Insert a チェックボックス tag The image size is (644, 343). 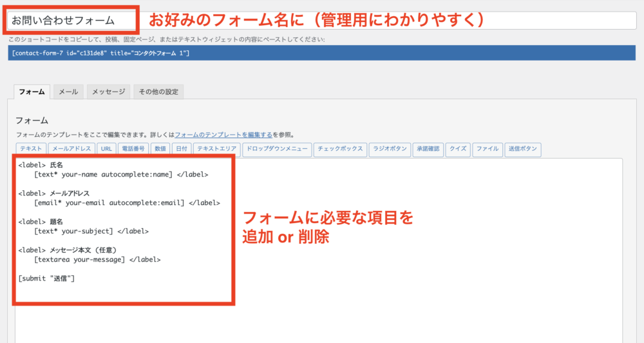[x=340, y=149]
